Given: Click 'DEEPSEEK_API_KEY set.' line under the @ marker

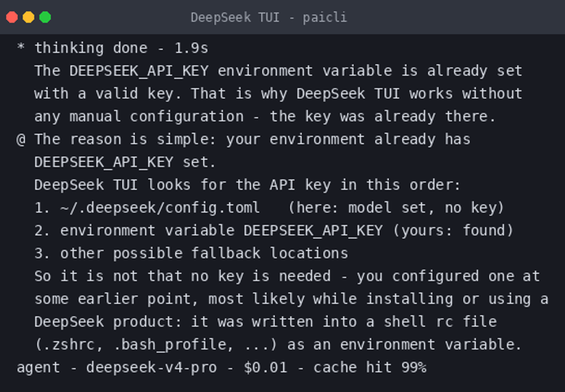Looking at the screenshot, I should click(125, 162).
